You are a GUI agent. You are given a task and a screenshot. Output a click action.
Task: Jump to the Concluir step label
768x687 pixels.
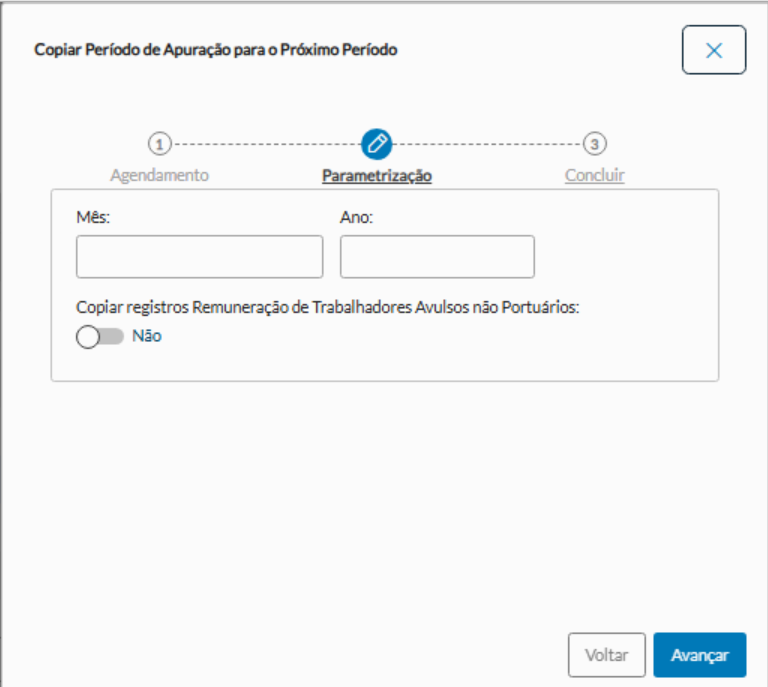click(595, 175)
